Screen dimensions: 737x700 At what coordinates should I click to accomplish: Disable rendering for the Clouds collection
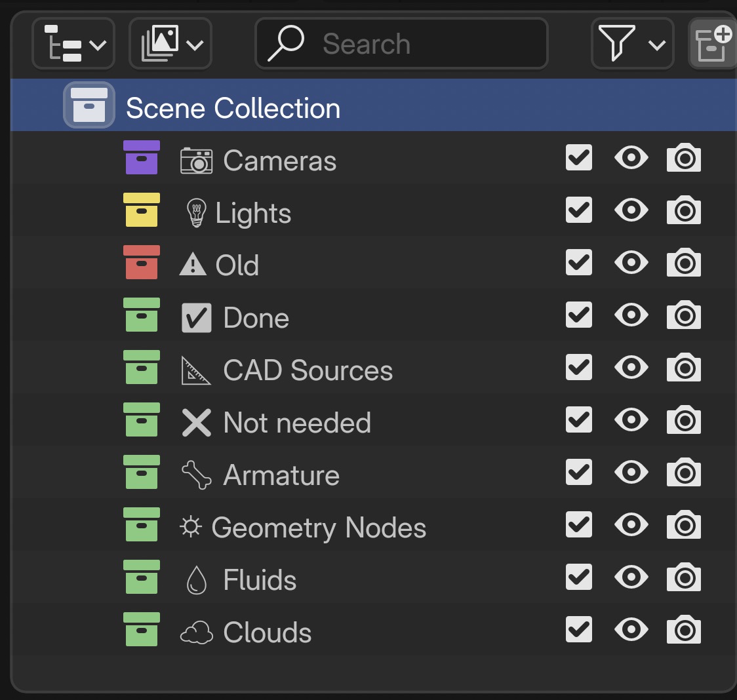point(684,630)
